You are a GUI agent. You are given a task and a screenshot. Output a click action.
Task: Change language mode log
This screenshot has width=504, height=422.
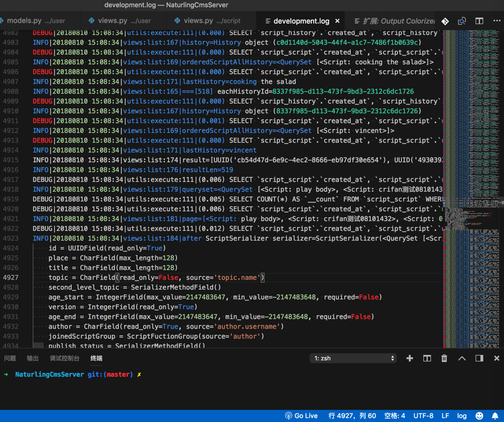tap(462, 415)
